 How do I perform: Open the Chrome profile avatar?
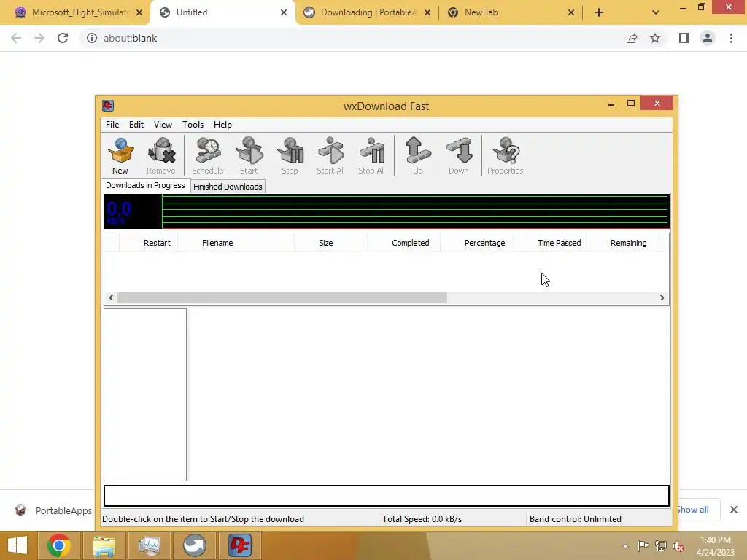708,38
